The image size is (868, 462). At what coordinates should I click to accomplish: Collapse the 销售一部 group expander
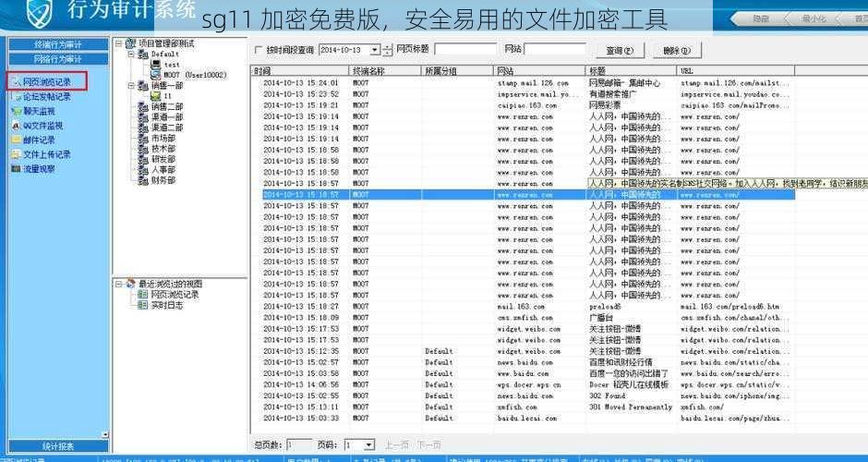pyautogui.click(x=131, y=86)
